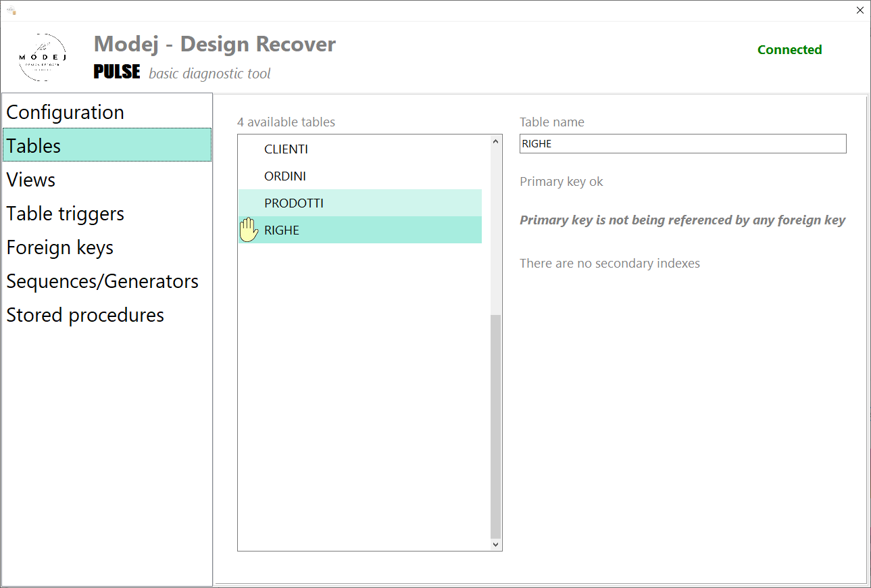
Task: Select the CLIENTI table
Action: point(360,149)
